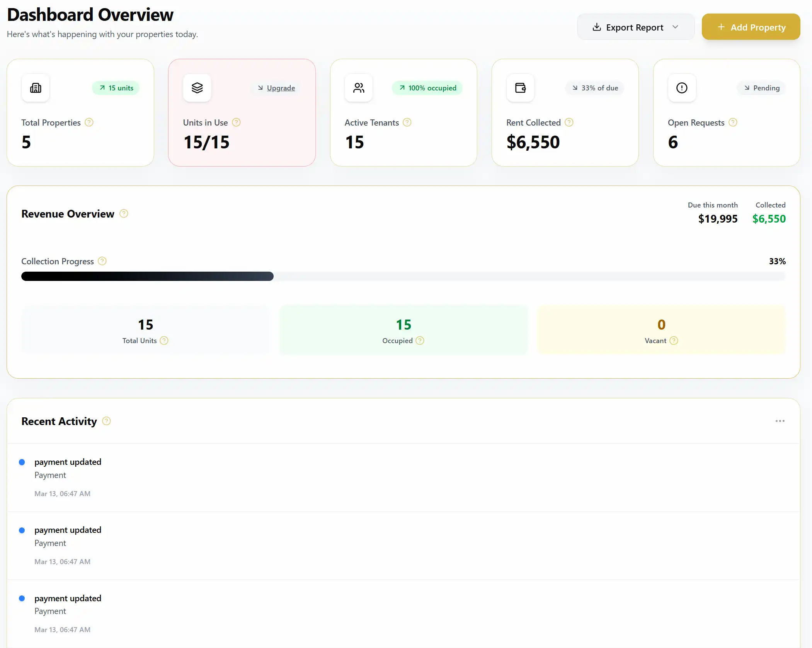This screenshot has height=648, width=812.
Task: Click the download icon in Export Report
Action: click(596, 27)
